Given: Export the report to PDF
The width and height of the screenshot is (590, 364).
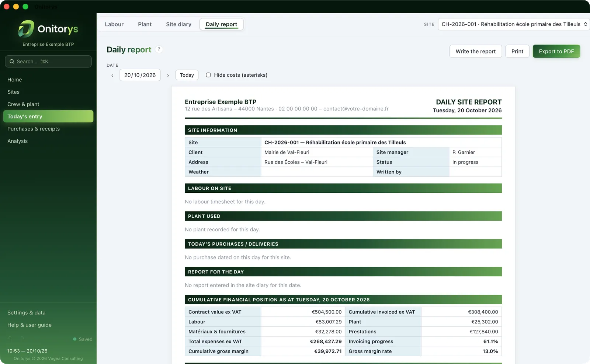Looking at the screenshot, I should pyautogui.click(x=556, y=51).
